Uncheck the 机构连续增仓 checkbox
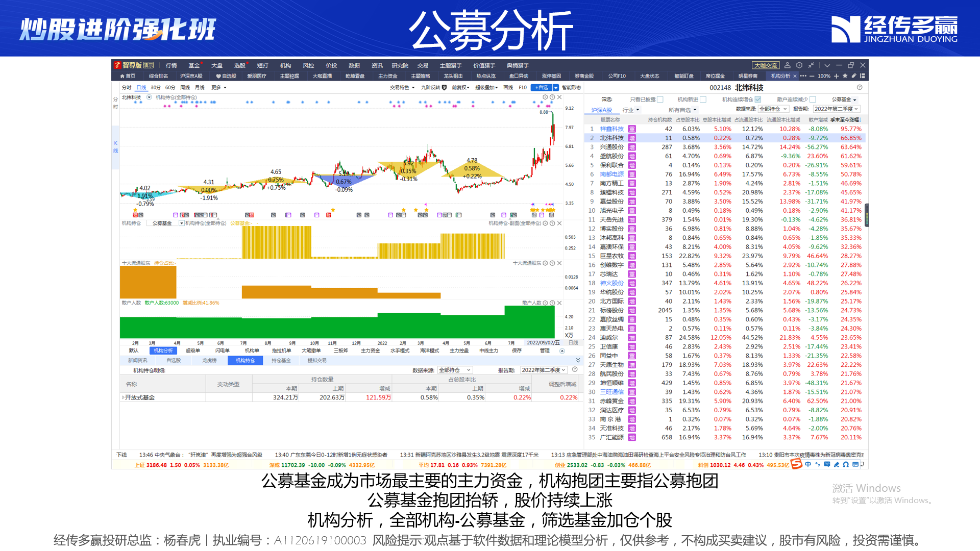 (758, 99)
